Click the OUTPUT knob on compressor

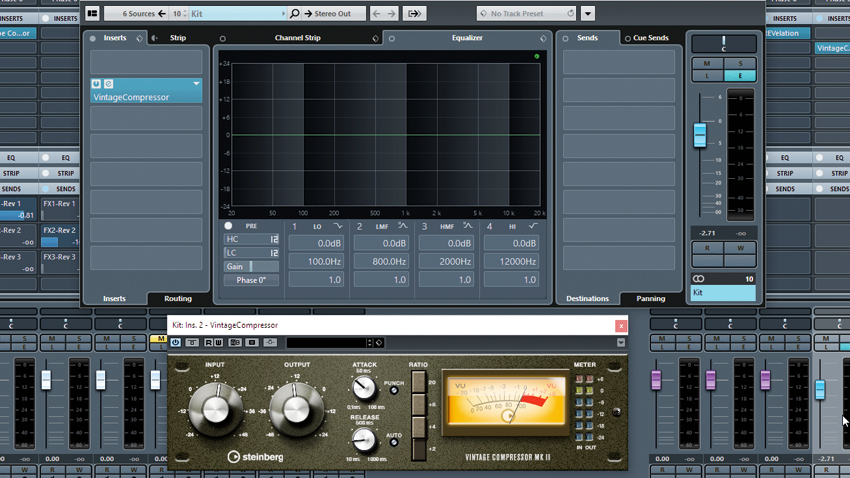tap(296, 410)
